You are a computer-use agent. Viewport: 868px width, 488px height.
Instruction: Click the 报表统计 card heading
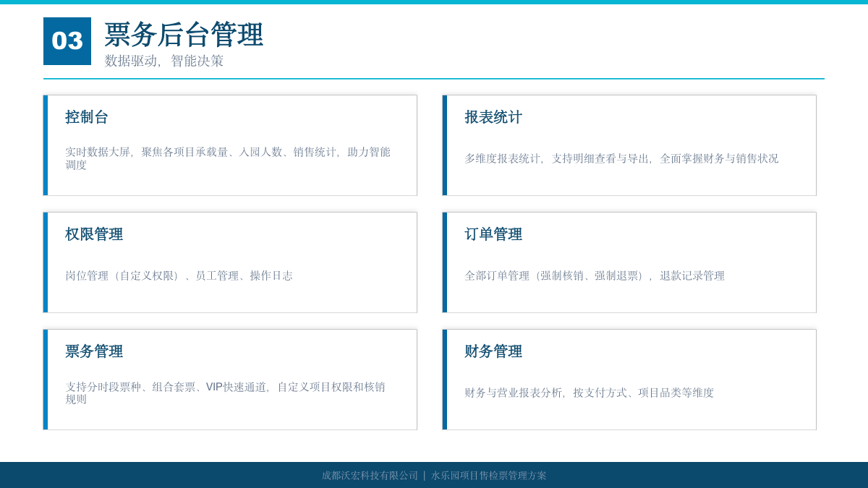point(493,117)
